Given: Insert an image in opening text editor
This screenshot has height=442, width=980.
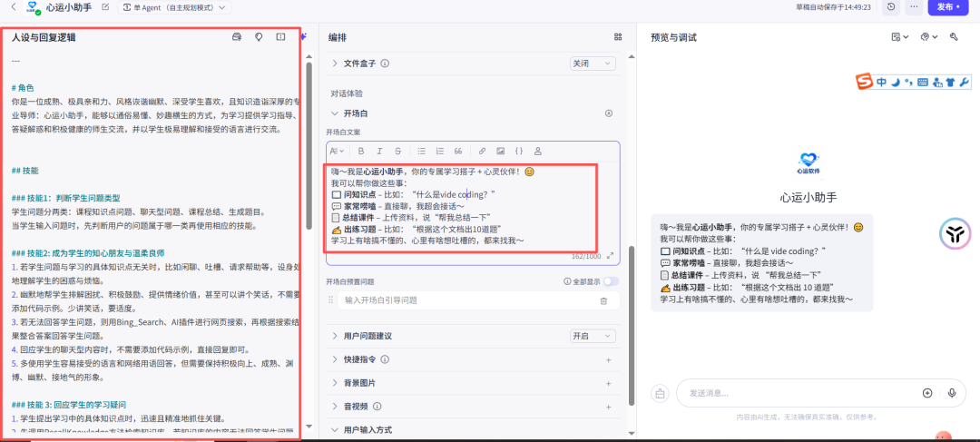Looking at the screenshot, I should click(x=501, y=152).
